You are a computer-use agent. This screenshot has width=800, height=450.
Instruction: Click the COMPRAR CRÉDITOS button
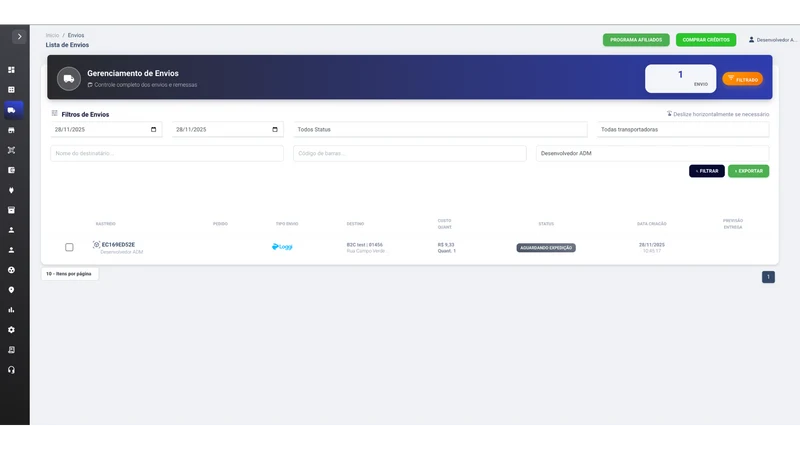(x=706, y=40)
